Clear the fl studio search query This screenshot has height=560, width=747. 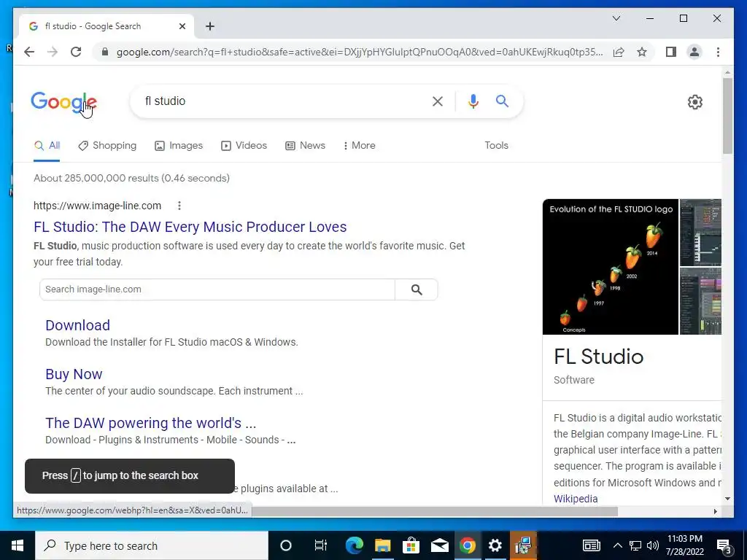click(x=438, y=101)
